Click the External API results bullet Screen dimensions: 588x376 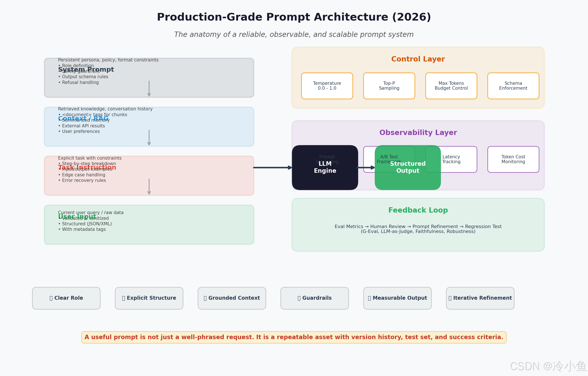click(x=82, y=126)
